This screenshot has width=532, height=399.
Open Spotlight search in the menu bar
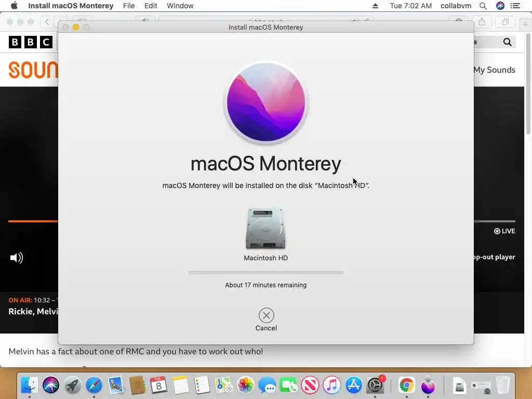click(x=483, y=6)
